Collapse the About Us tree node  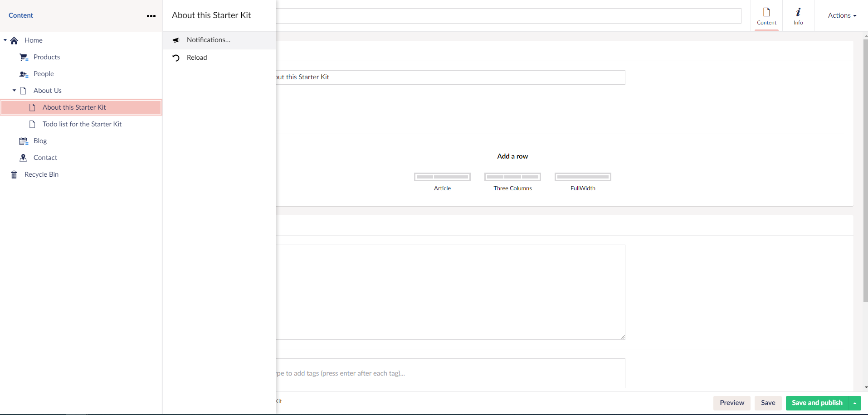pos(14,91)
